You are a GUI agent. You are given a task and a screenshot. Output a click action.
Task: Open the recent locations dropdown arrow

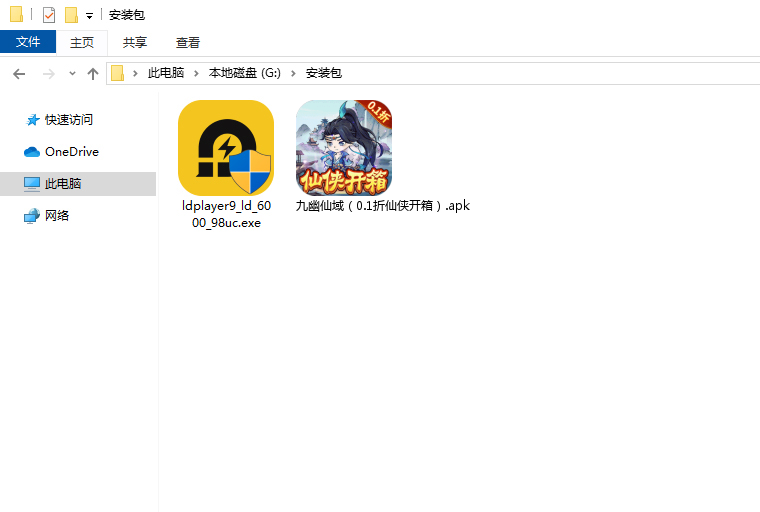click(x=72, y=74)
